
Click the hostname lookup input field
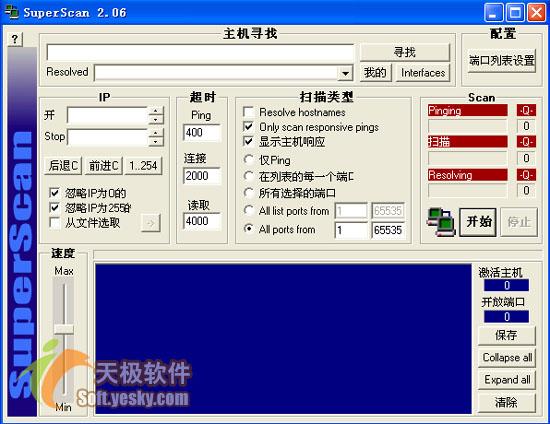pos(201,52)
